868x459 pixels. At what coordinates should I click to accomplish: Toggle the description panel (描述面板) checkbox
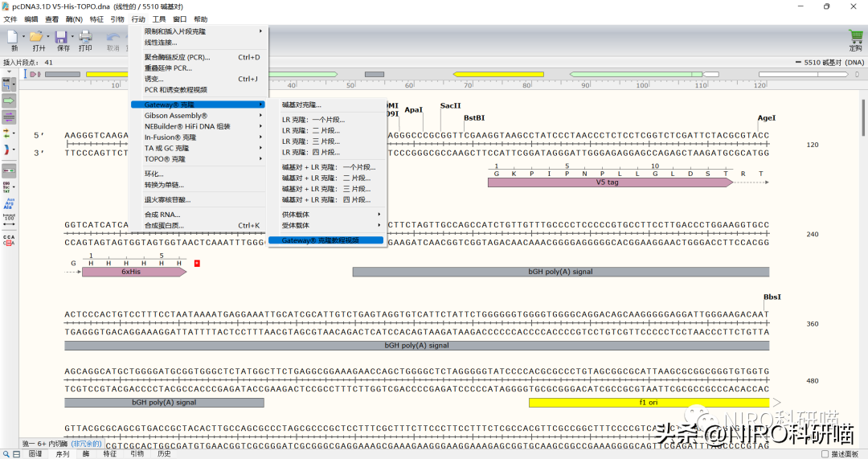pyautogui.click(x=825, y=454)
